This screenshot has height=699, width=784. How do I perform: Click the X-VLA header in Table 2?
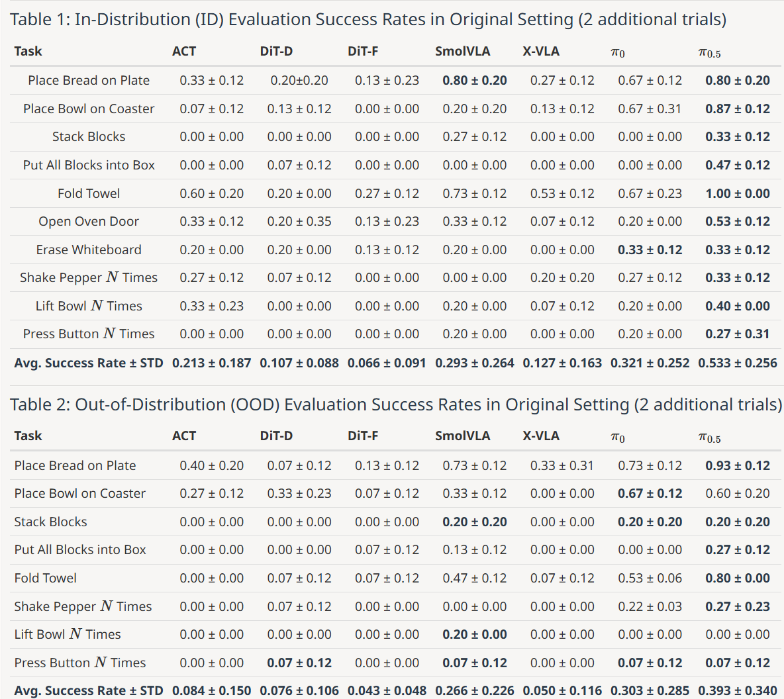(541, 436)
